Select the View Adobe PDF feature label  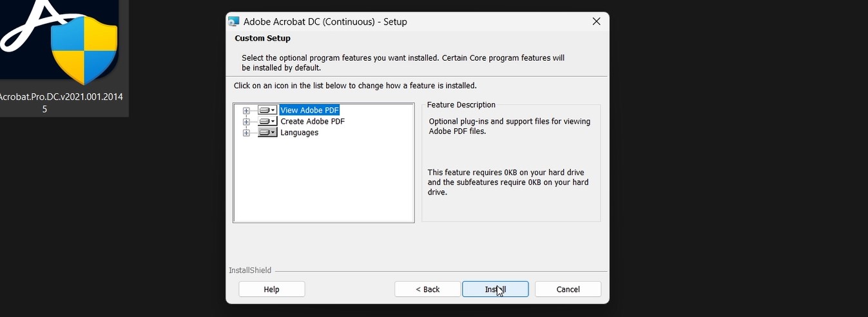pos(309,110)
